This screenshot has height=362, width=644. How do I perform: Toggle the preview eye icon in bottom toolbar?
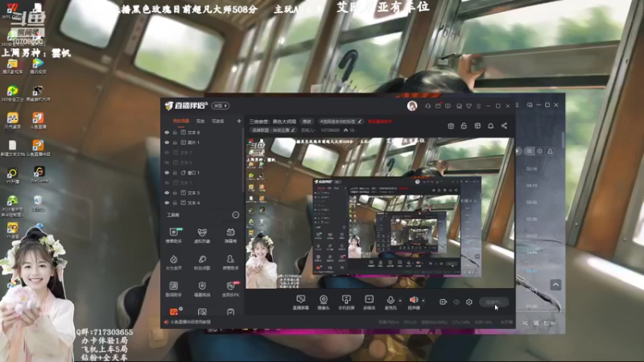(456, 302)
